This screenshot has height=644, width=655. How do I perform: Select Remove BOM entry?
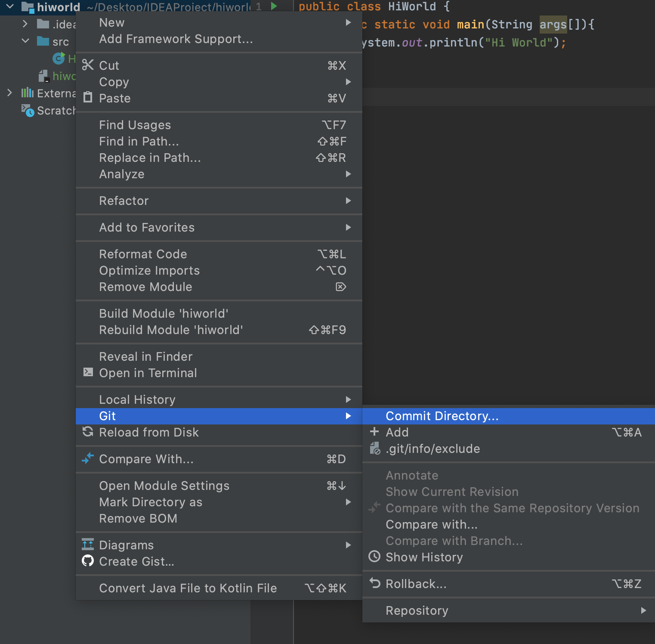(x=219, y=518)
